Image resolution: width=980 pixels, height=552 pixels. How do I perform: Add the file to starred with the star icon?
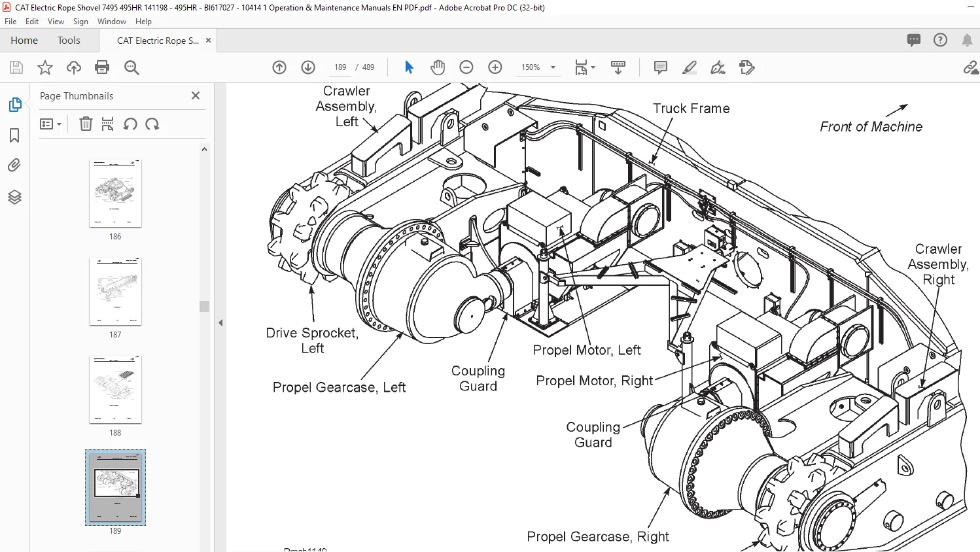tap(45, 67)
